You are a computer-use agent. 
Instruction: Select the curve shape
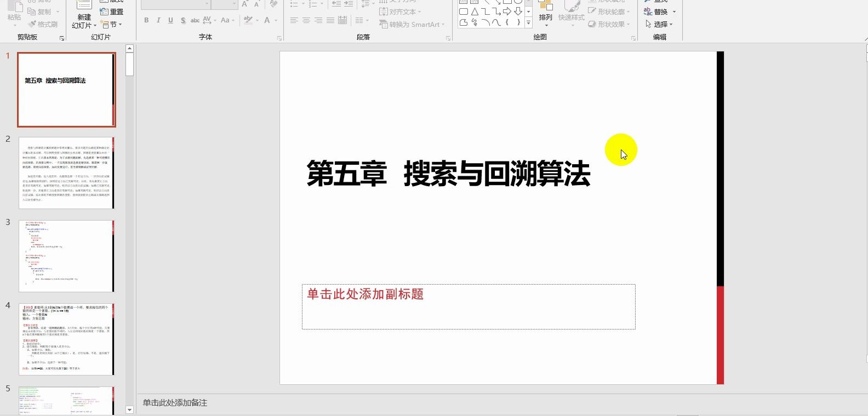point(496,22)
